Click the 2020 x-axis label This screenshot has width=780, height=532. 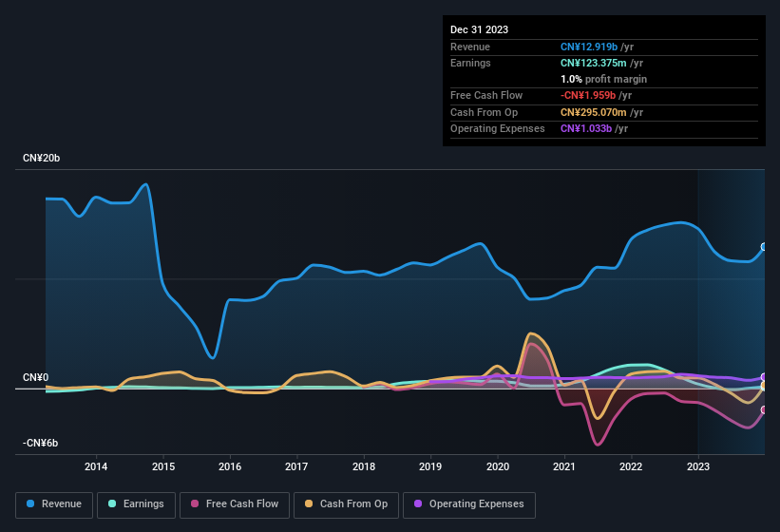tap(498, 466)
